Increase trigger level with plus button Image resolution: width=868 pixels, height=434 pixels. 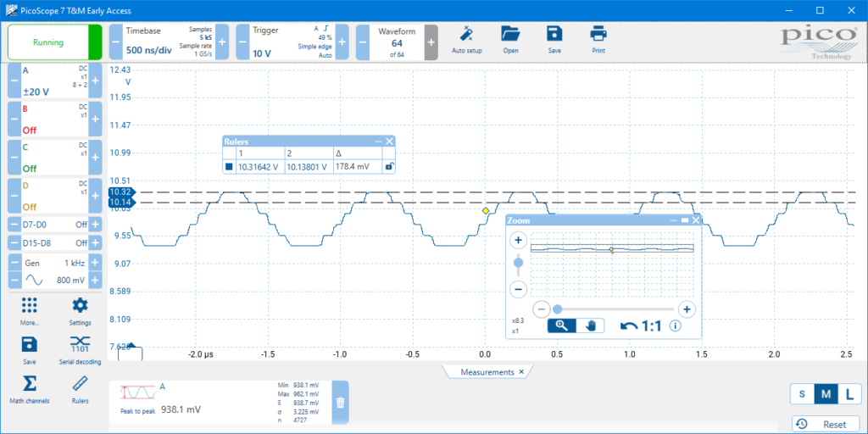tap(342, 42)
